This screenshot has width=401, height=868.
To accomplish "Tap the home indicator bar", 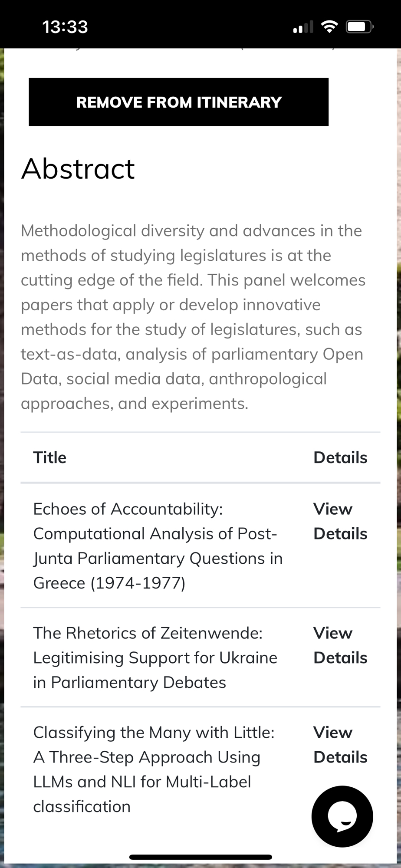I will tap(200, 857).
